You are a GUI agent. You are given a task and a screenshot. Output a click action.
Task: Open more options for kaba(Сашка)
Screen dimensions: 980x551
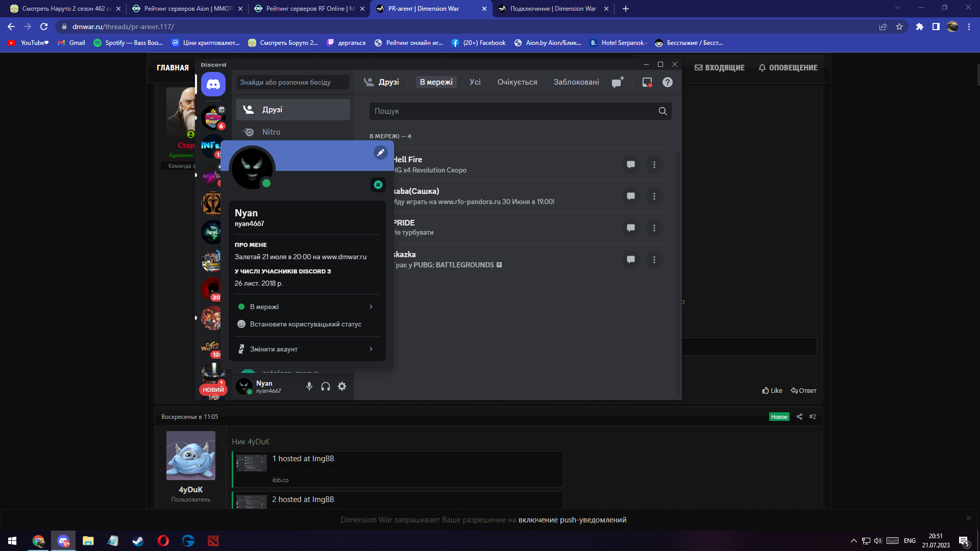pos(654,196)
